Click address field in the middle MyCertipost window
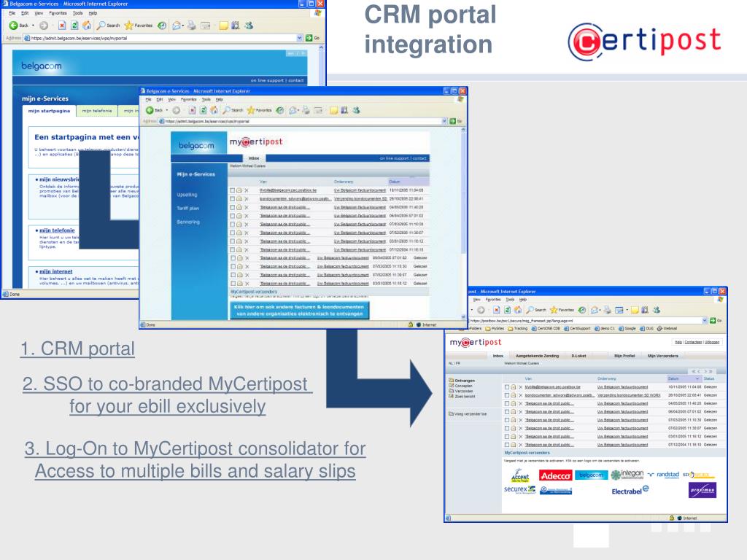The width and height of the screenshot is (747, 560). pos(303,122)
